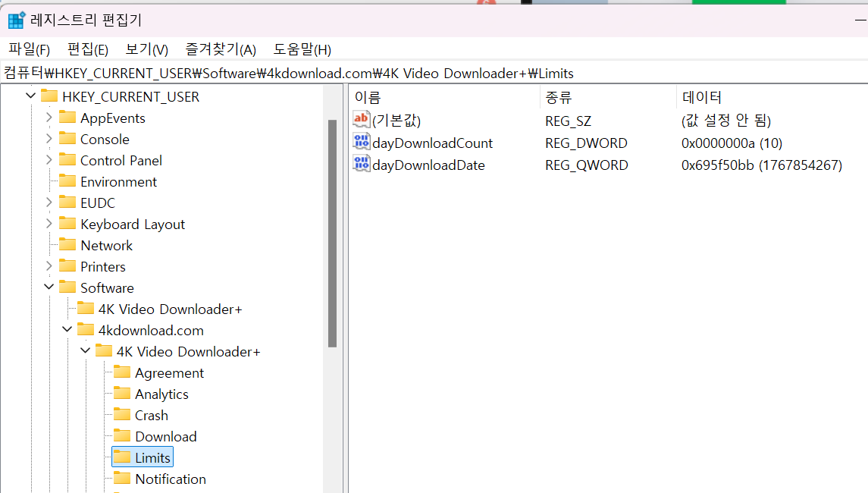This screenshot has width=868, height=493.
Task: Collapse the nested 4K Video Downloader+ key
Action: [x=85, y=350]
